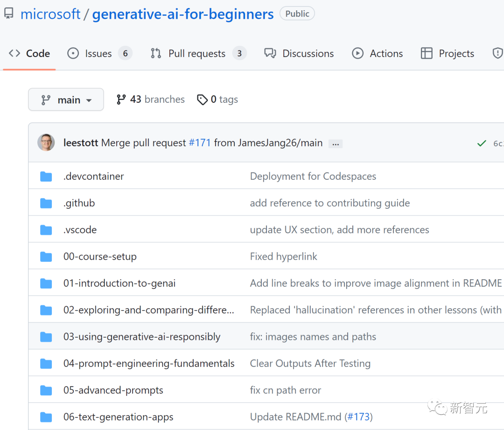The height and width of the screenshot is (430, 504).
Task: Click the .vscode folder icon
Action: pos(46,230)
